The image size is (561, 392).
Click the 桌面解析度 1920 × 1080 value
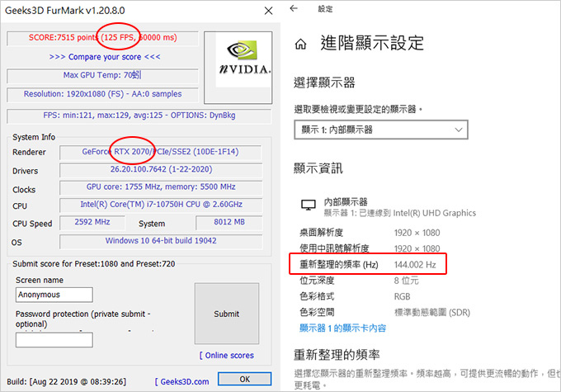pos(417,233)
